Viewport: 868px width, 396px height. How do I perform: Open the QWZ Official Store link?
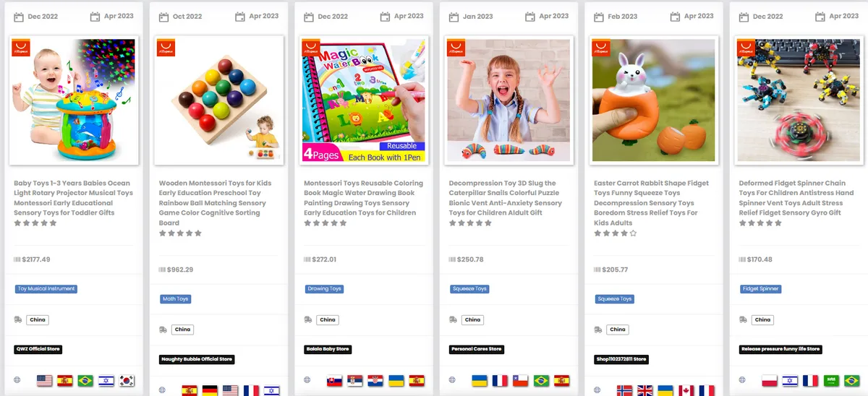click(x=38, y=349)
